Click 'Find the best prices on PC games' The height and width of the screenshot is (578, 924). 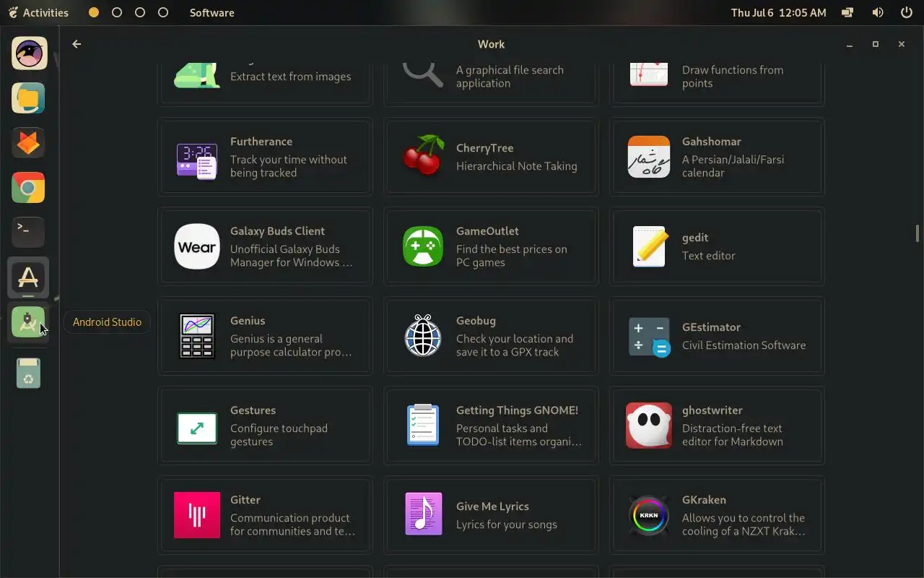click(511, 256)
